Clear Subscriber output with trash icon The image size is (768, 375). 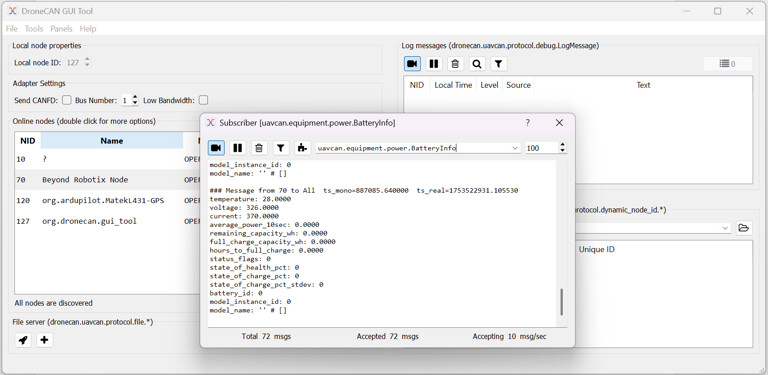tap(259, 148)
